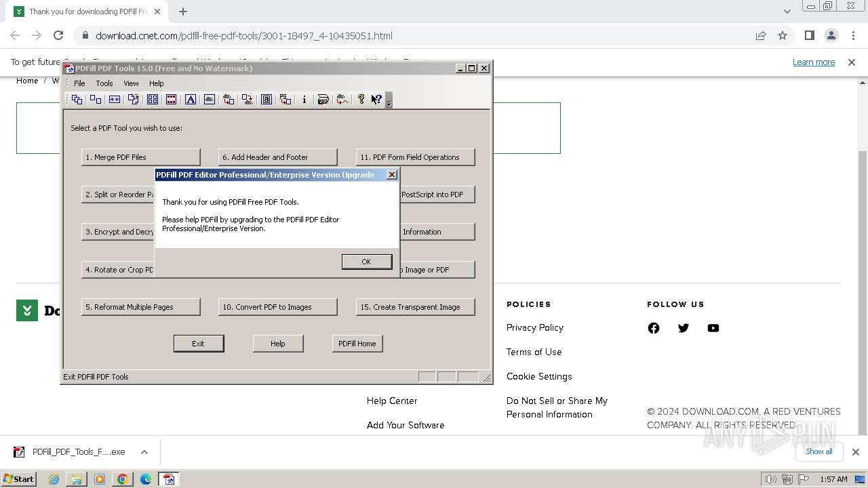This screenshot has width=868, height=488.
Task: Click '11. PDF Form Field Operations' button
Action: [415, 157]
